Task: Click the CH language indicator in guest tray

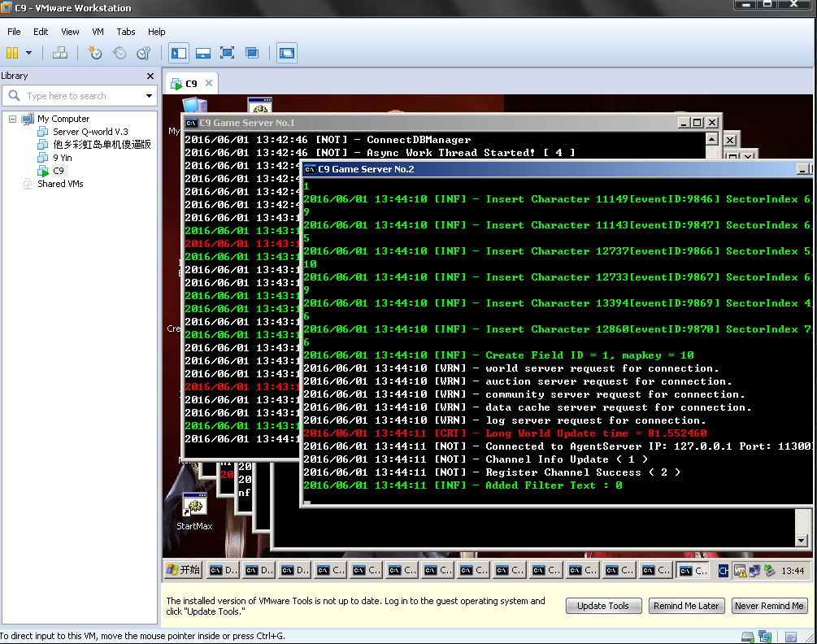Action: pyautogui.click(x=724, y=571)
